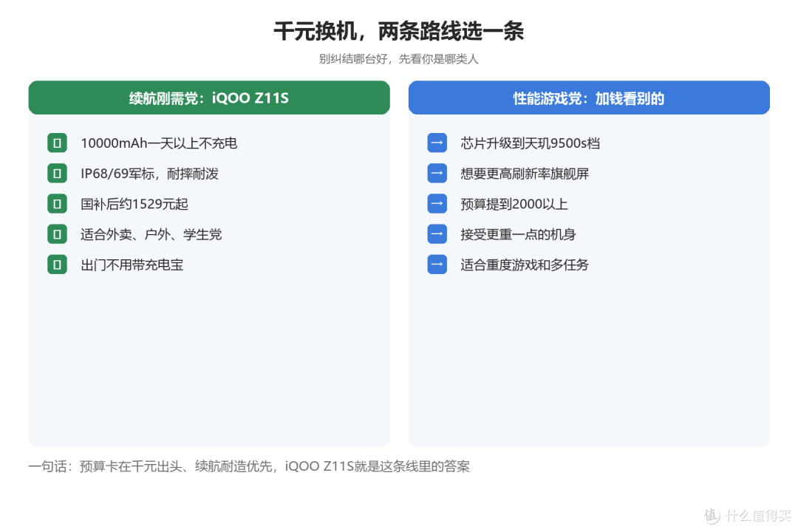Click the title 千元换机，两条路线选一条
This screenshot has height=532, width=798.
pyautogui.click(x=398, y=31)
